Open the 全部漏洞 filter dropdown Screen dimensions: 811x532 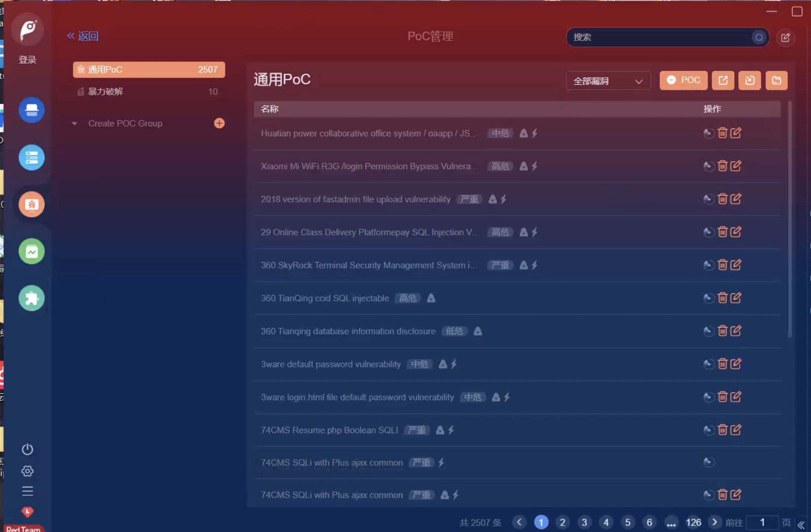[608, 81]
